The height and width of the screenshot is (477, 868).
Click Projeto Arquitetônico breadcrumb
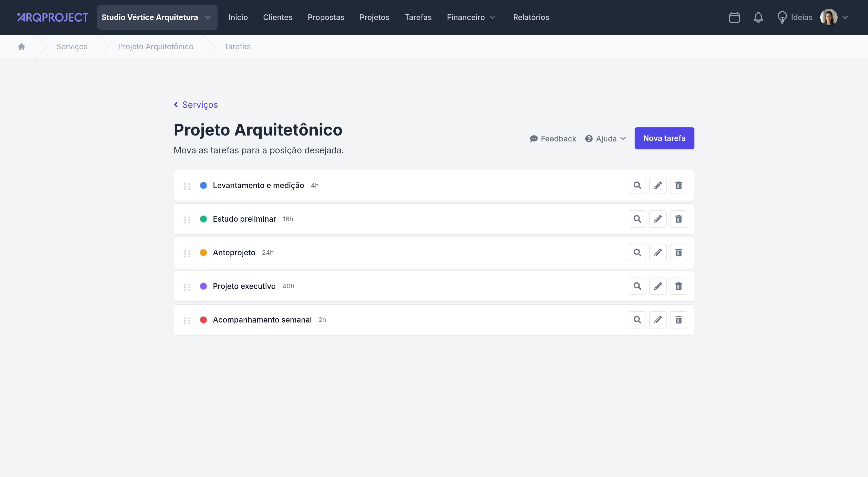point(156,46)
